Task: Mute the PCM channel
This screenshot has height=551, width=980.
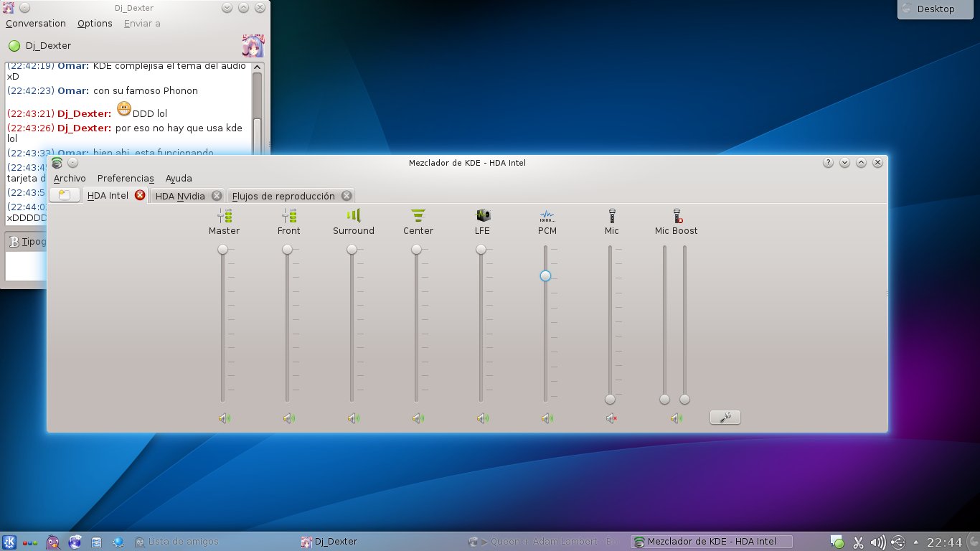Action: click(547, 418)
